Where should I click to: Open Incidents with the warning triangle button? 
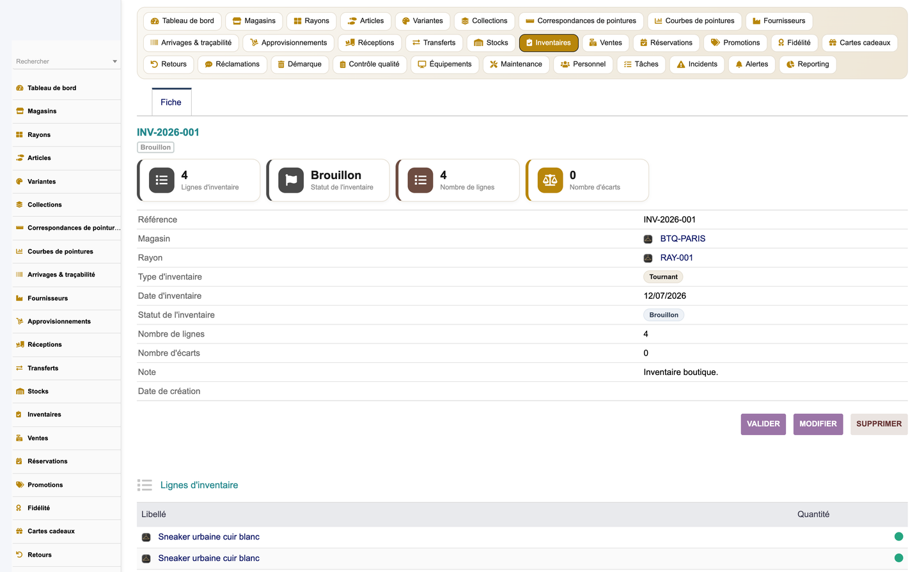point(697,64)
